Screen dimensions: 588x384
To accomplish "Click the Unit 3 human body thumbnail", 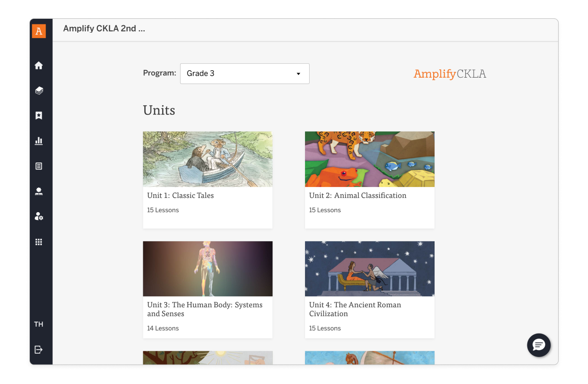I will 208,269.
